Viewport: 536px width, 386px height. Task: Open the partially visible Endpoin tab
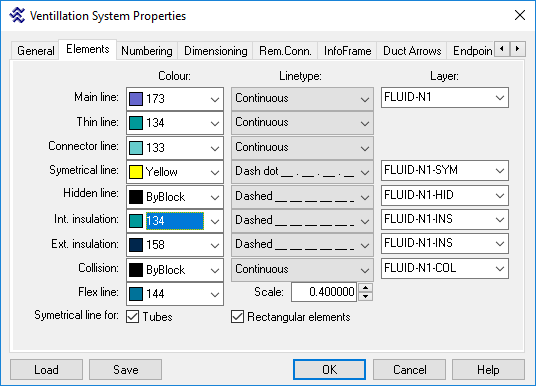[470, 51]
